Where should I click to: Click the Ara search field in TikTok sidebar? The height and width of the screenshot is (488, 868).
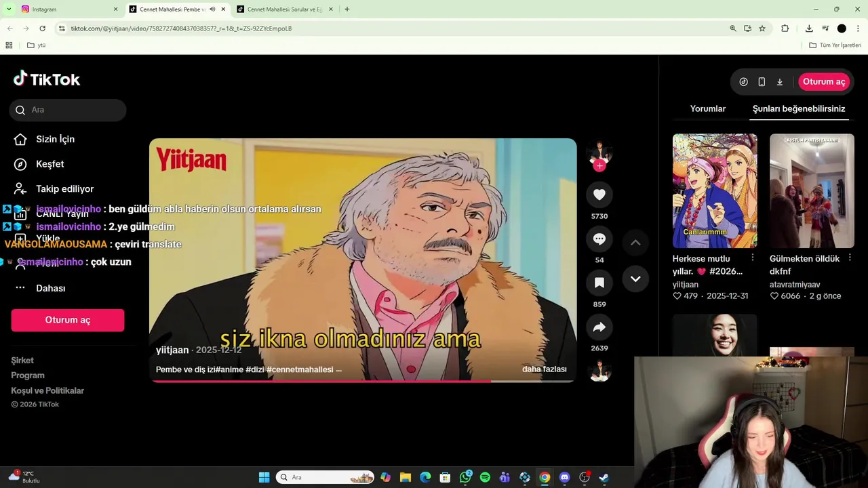click(68, 110)
